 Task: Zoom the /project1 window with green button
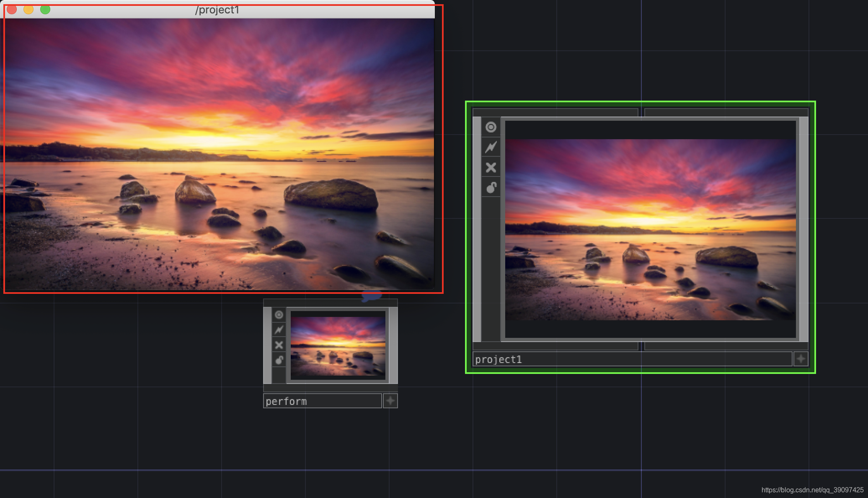click(45, 9)
